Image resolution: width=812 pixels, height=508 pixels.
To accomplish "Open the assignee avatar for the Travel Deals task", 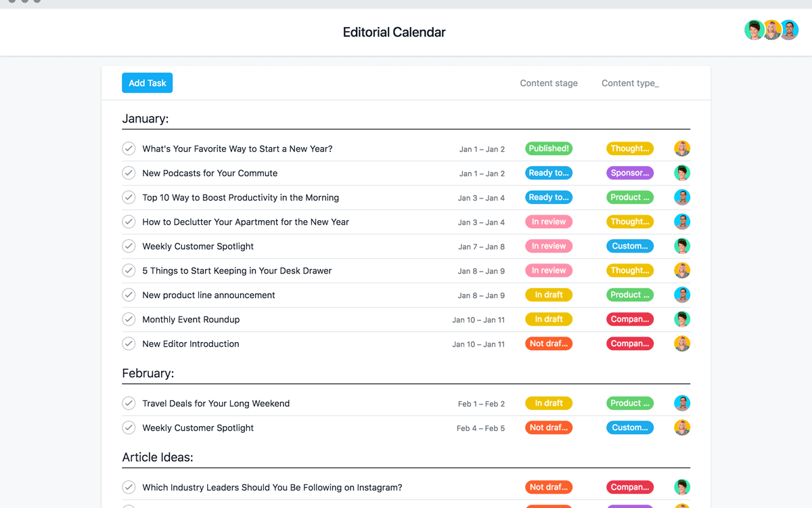I will coord(682,403).
